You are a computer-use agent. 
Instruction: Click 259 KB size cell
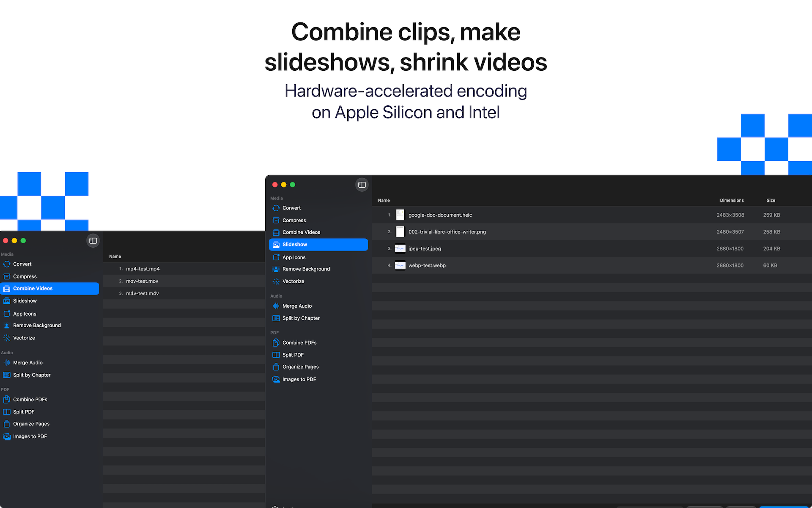(x=772, y=215)
